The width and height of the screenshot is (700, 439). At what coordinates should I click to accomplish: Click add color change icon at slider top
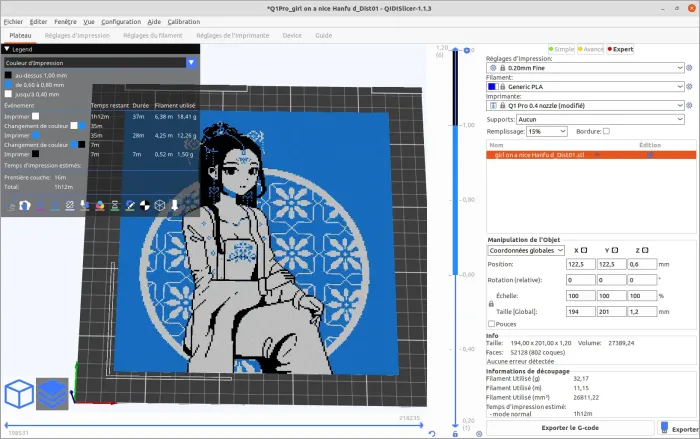pyautogui.click(x=467, y=50)
